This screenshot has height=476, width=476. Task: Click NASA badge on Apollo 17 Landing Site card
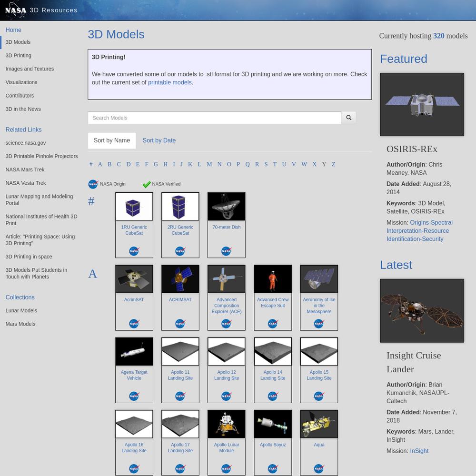pyautogui.click(x=180, y=469)
